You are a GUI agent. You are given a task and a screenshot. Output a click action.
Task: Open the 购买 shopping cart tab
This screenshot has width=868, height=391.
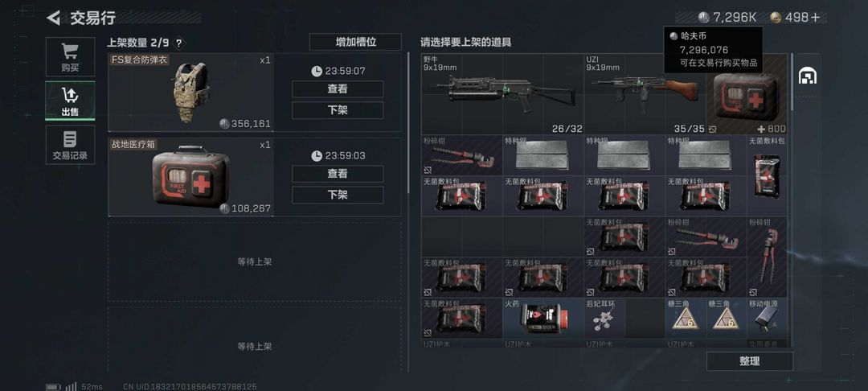pyautogui.click(x=70, y=58)
